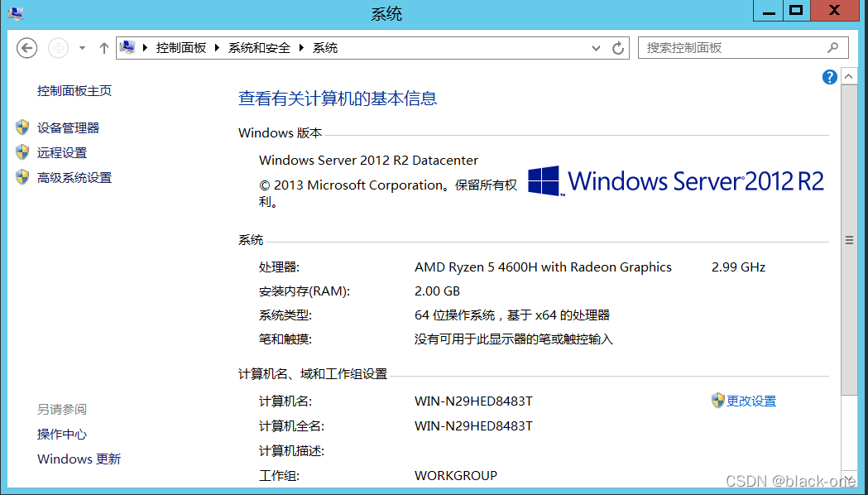Viewport: 868px width, 495px height.
Task: Open 远程设置 from the sidebar
Action: (62, 153)
